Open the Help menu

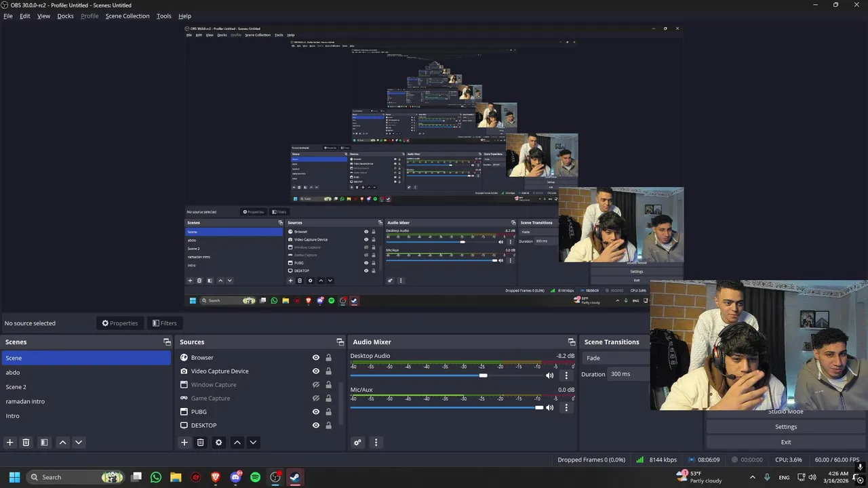coord(184,16)
